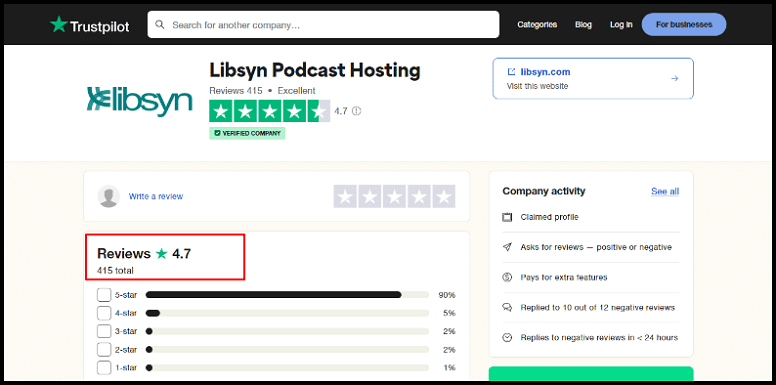Screen dimensions: 776x385
Task: Rate five stars in the review widget
Action: coord(444,196)
